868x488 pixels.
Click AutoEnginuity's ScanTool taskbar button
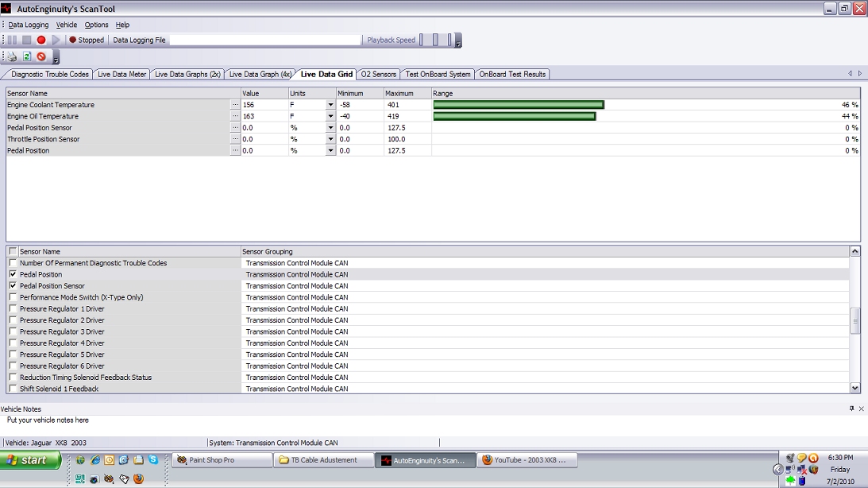[x=425, y=460]
